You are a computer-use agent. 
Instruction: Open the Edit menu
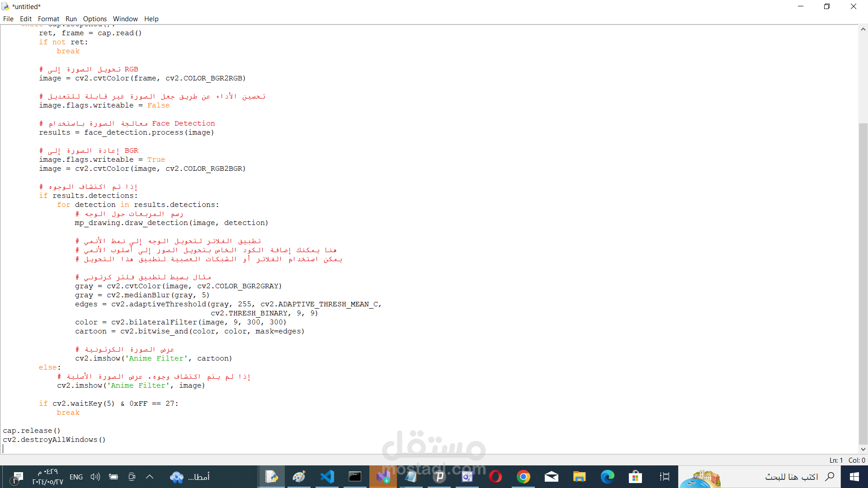click(x=26, y=19)
